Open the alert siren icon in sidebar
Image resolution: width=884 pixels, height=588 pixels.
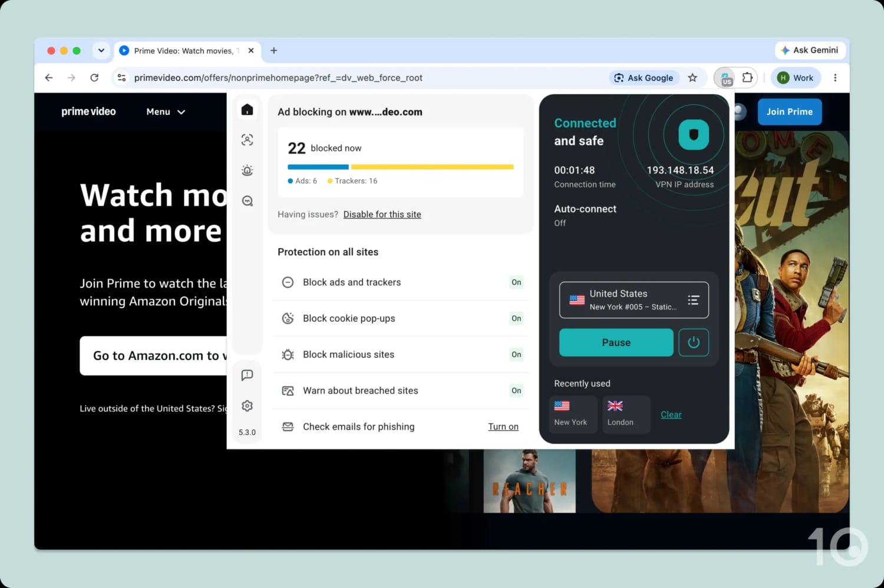[x=247, y=170]
